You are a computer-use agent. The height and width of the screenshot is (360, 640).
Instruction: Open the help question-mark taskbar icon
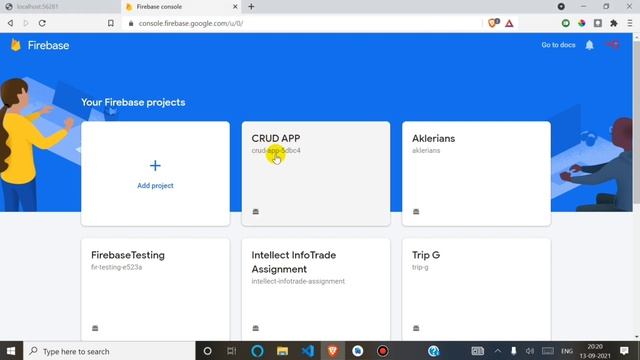point(433,351)
